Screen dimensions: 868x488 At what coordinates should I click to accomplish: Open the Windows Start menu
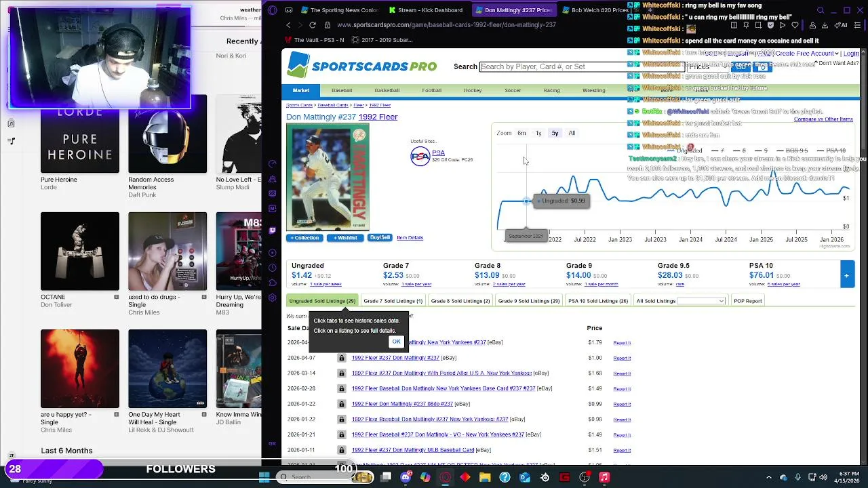coord(264,477)
